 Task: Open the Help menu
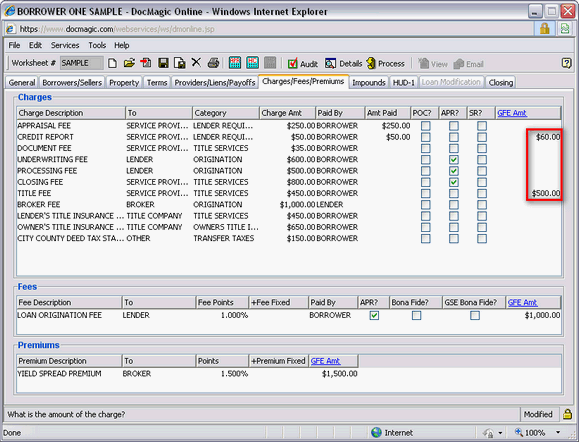point(121,45)
